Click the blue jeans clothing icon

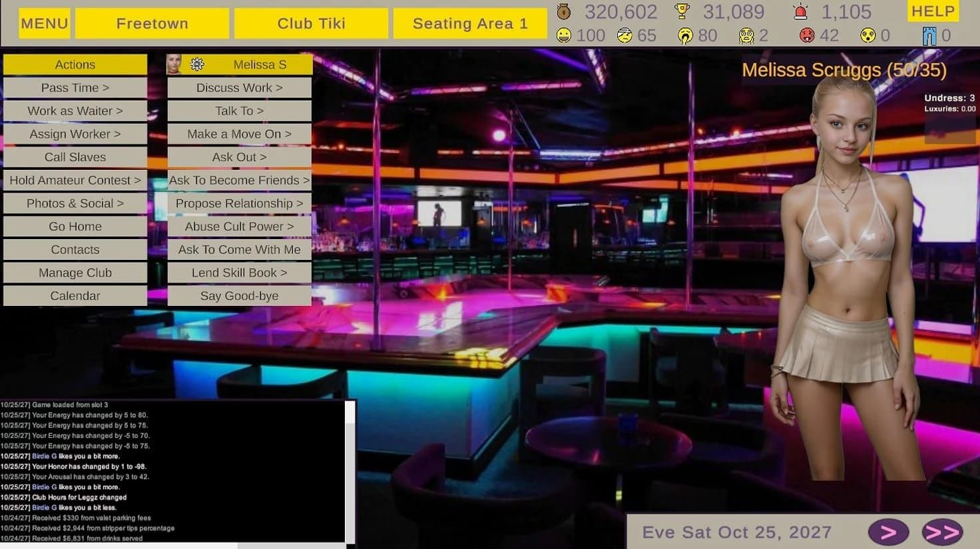931,35
